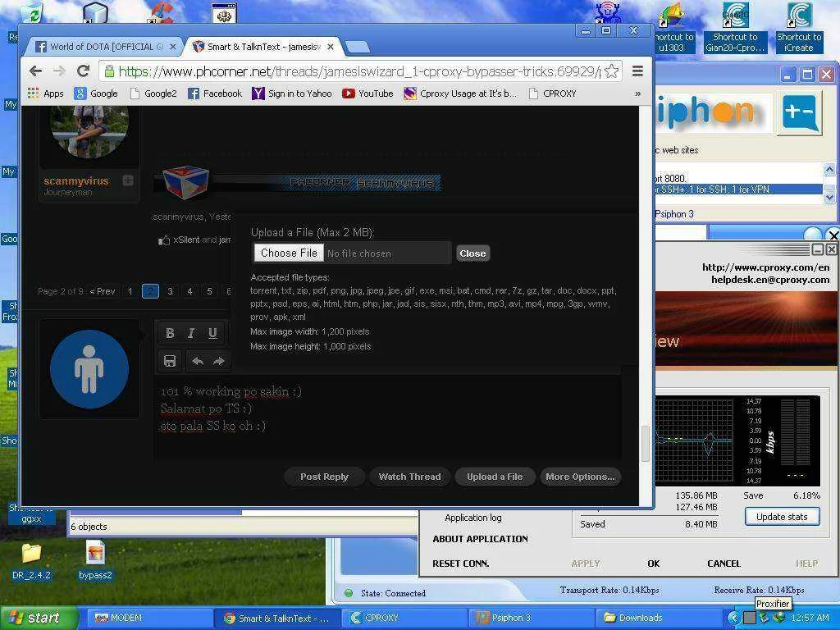
Task: Click the CProxy OK button
Action: (654, 564)
